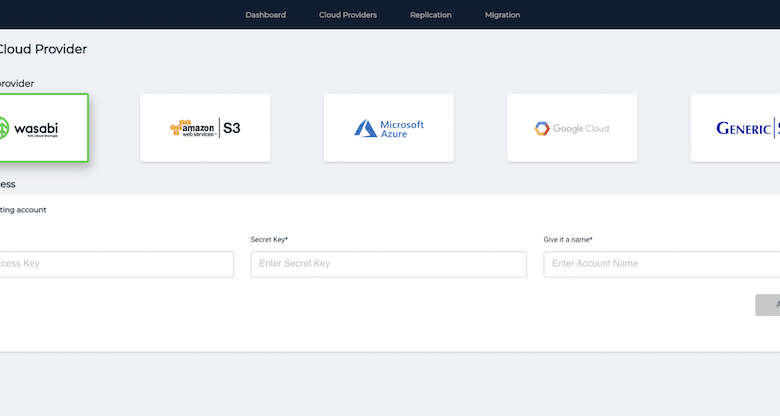
Task: Select the Generic S3 provider card
Action: pyautogui.click(x=735, y=128)
